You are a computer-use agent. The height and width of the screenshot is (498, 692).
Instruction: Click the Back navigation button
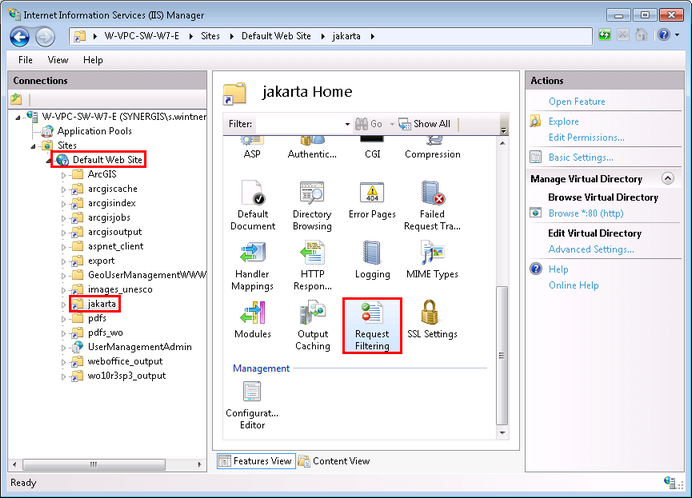pos(21,35)
